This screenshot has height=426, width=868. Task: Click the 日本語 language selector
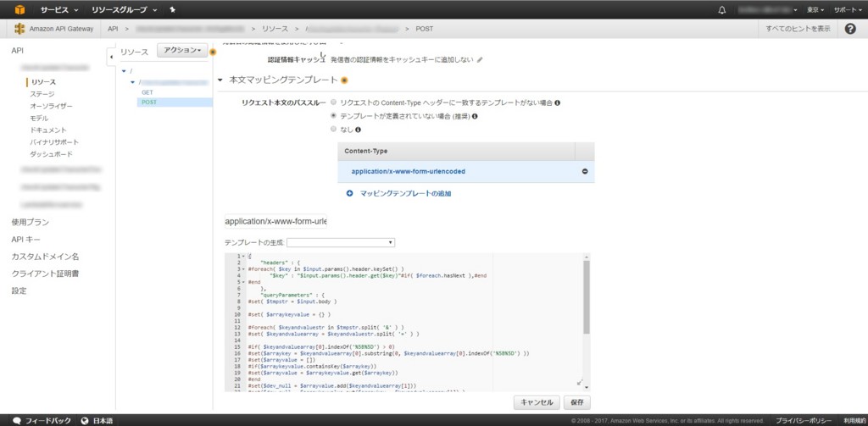coord(103,421)
